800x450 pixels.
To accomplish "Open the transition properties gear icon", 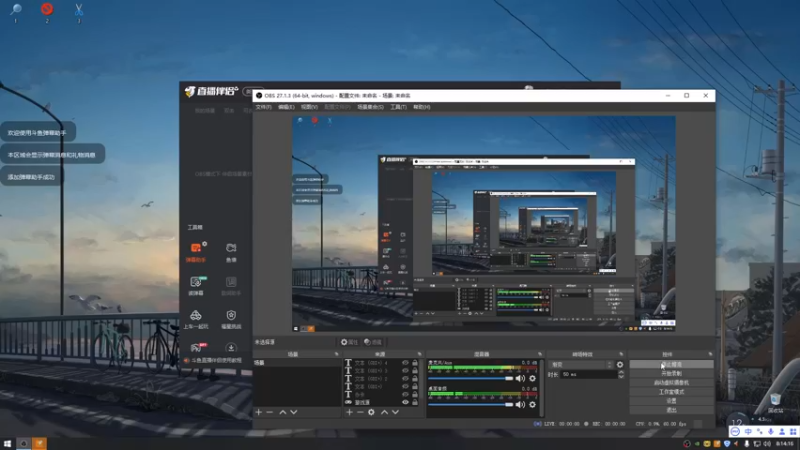I will [x=620, y=365].
